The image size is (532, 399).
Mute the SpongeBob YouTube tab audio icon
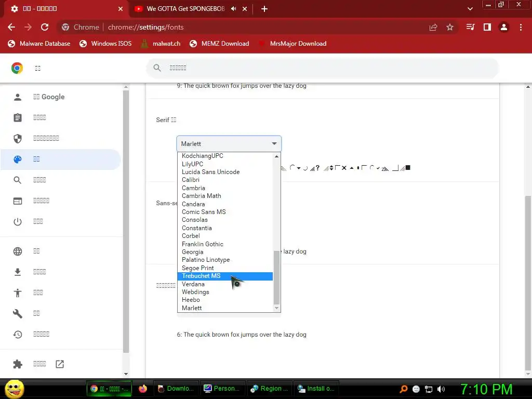tap(234, 9)
